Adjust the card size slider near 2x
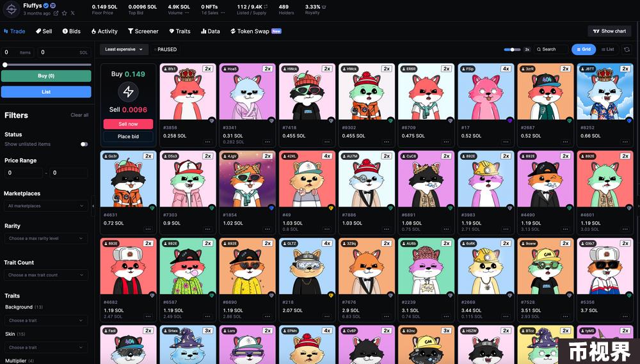The height and width of the screenshot is (364, 640). tap(512, 49)
